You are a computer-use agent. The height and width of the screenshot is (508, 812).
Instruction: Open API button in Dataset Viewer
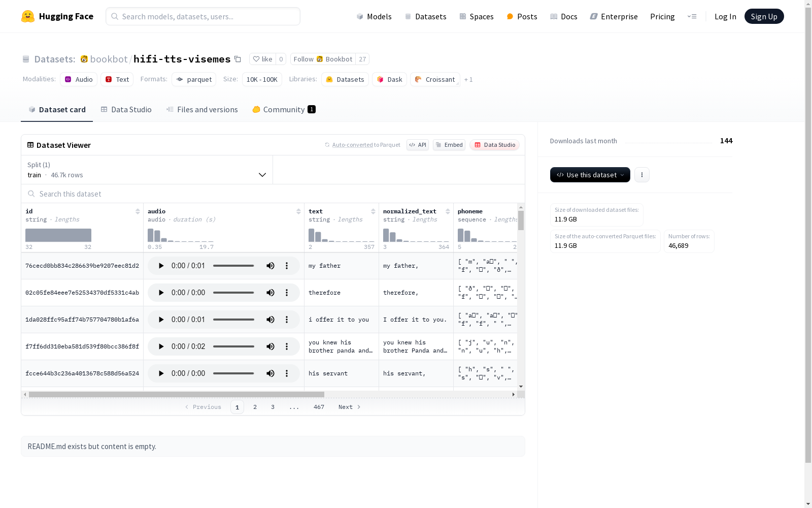(418, 145)
